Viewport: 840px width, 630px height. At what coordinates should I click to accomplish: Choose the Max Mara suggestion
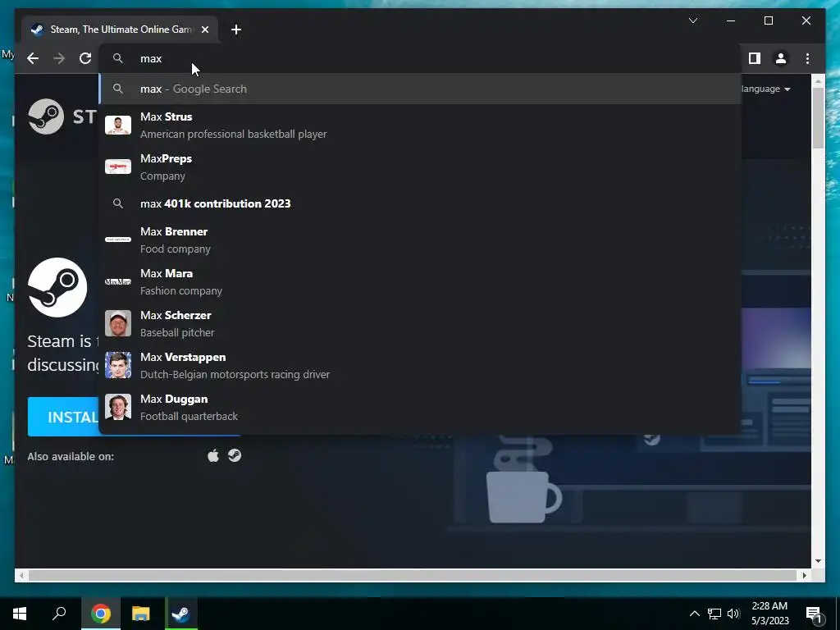pyautogui.click(x=421, y=281)
